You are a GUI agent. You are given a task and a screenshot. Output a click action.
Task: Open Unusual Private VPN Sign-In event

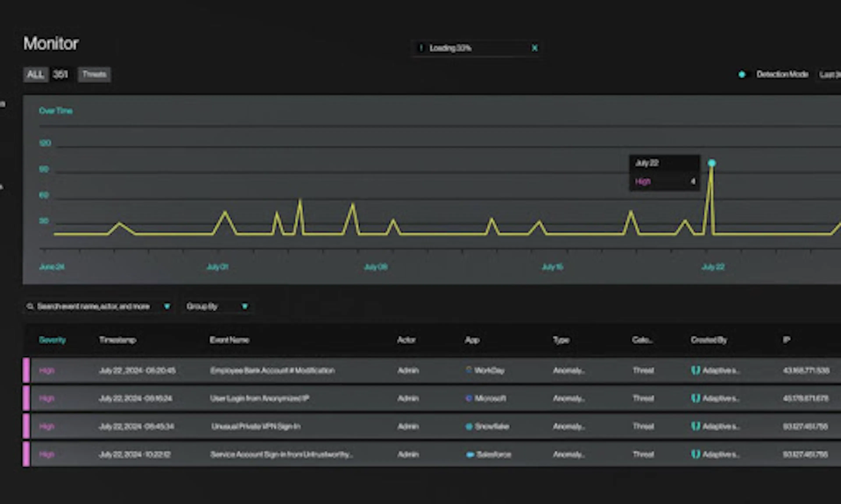click(x=256, y=426)
